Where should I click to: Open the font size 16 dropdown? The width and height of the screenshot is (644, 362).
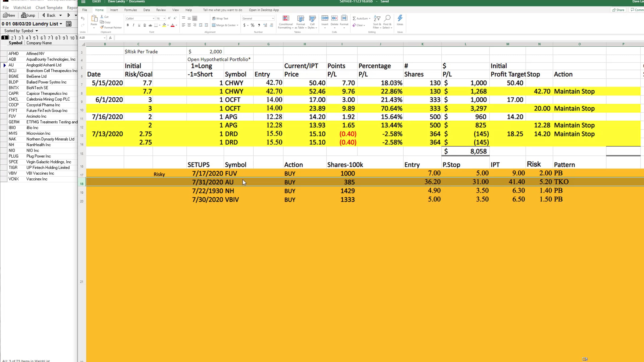(164, 19)
